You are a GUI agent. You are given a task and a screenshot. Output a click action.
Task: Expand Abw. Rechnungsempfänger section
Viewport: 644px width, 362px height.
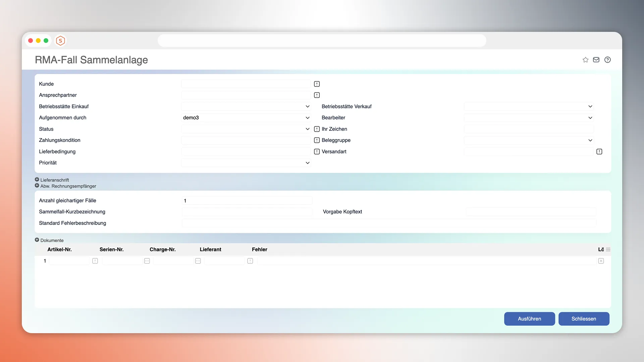(x=37, y=186)
